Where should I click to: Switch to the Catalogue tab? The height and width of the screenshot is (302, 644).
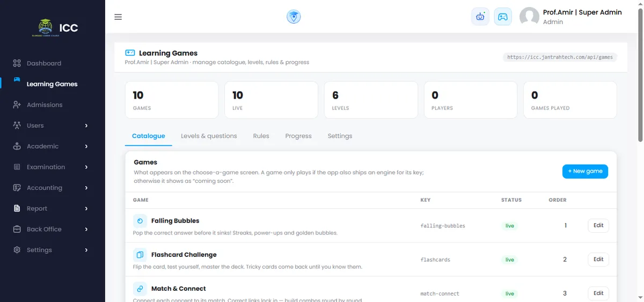149,136
